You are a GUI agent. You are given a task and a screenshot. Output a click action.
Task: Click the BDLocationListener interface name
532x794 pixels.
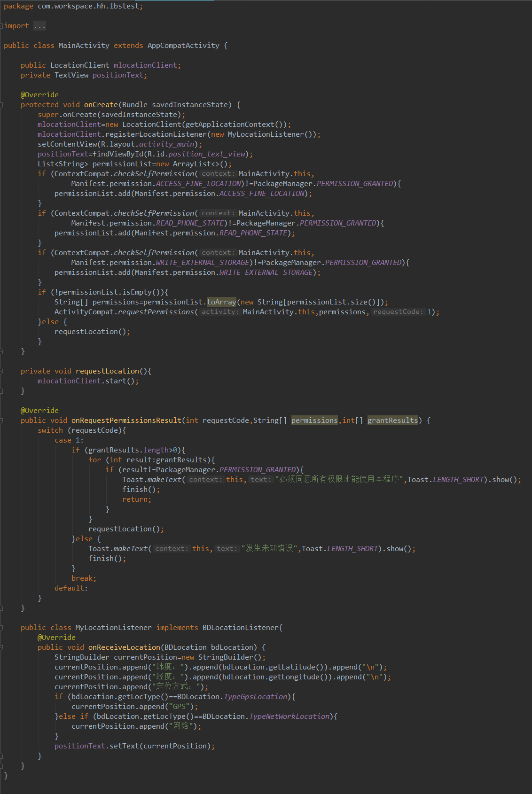click(241, 628)
